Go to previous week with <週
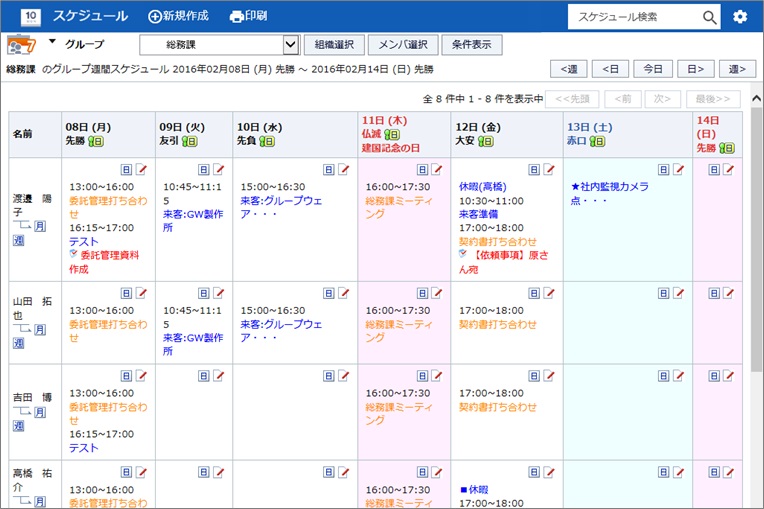The image size is (764, 509). click(569, 69)
